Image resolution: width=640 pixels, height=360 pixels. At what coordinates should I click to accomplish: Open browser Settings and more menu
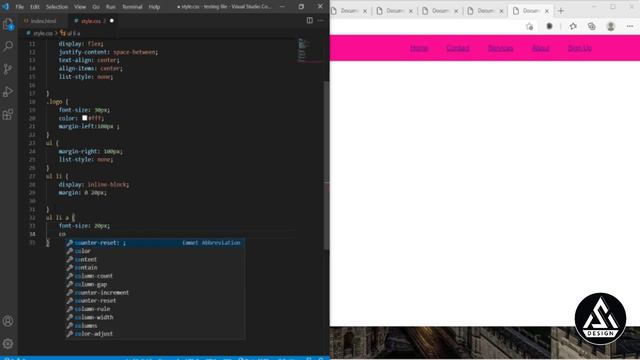630,27
